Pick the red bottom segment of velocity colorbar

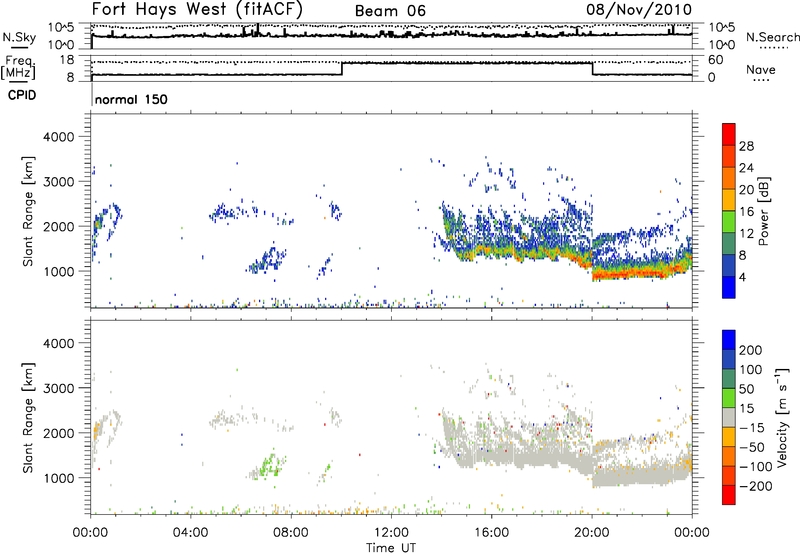pos(729,495)
